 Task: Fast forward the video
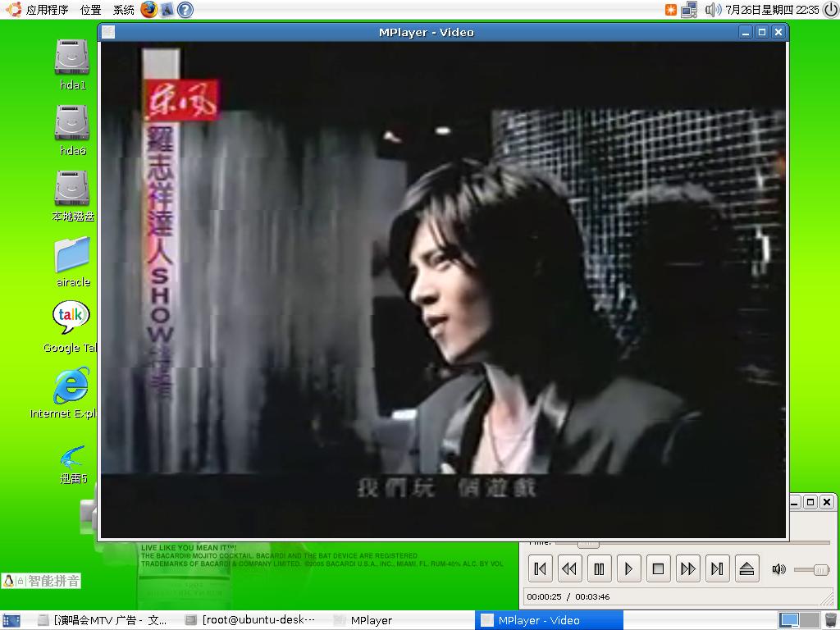pyautogui.click(x=687, y=568)
